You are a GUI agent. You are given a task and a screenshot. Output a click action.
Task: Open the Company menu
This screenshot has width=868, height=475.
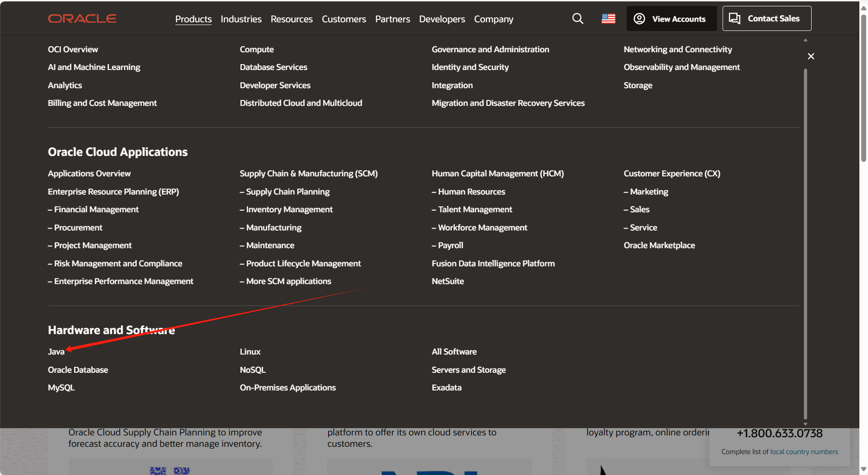click(494, 19)
